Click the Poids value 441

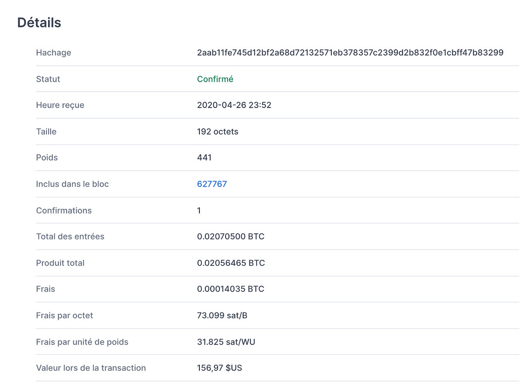(204, 158)
